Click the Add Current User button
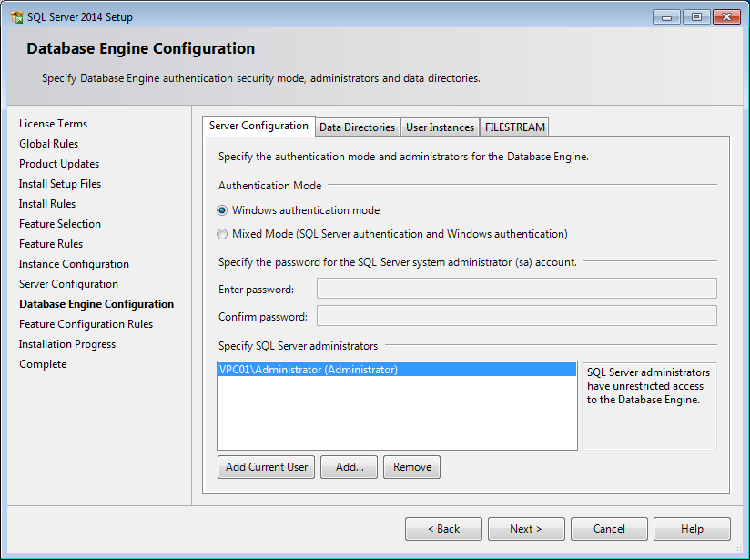This screenshot has width=750, height=560. tap(267, 467)
